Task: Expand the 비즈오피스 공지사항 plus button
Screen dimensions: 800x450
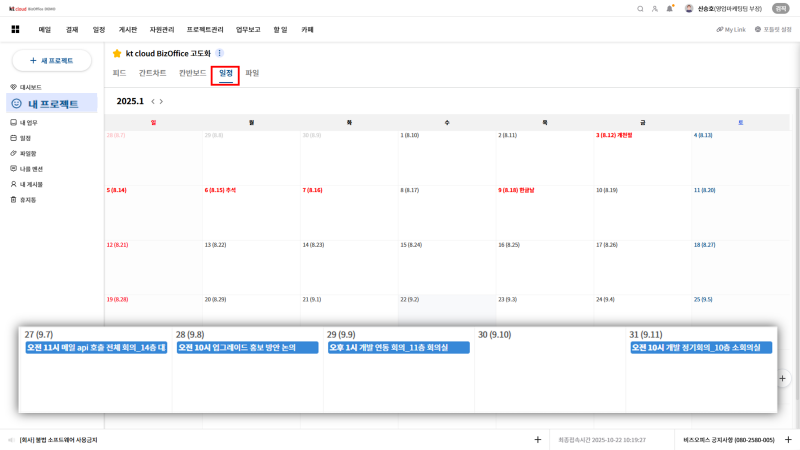Action: coord(788,439)
